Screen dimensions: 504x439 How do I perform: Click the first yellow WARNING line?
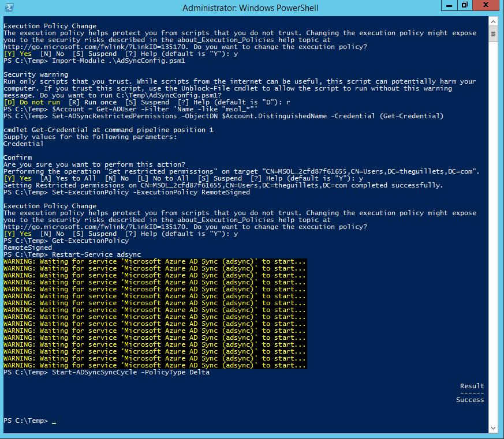pos(155,261)
